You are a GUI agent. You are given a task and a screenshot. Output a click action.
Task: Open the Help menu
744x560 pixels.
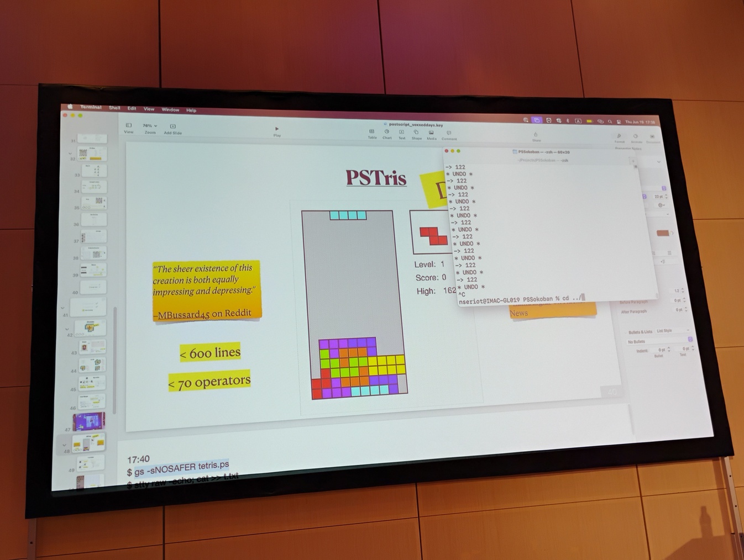tap(191, 110)
